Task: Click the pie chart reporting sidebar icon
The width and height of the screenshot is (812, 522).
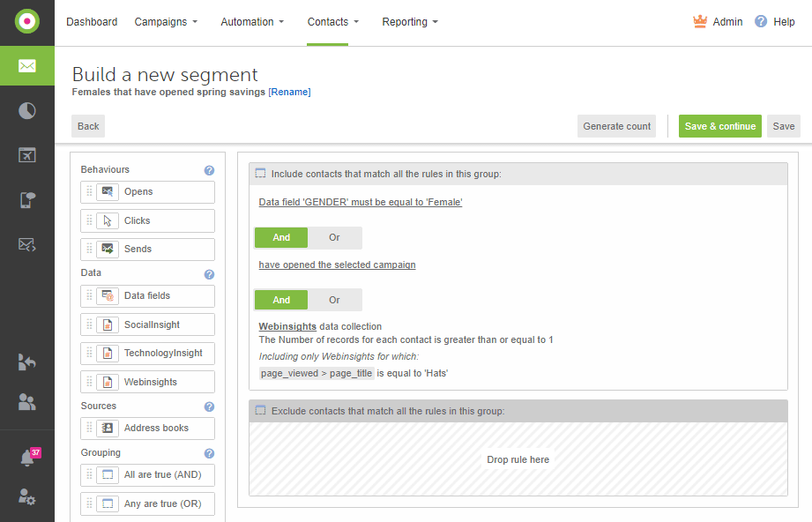Action: tap(27, 110)
